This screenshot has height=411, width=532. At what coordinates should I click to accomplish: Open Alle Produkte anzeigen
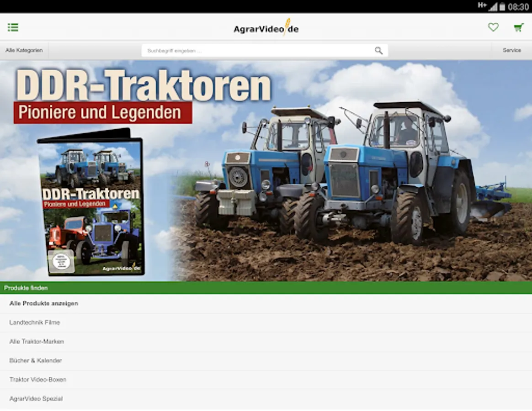pos(266,304)
